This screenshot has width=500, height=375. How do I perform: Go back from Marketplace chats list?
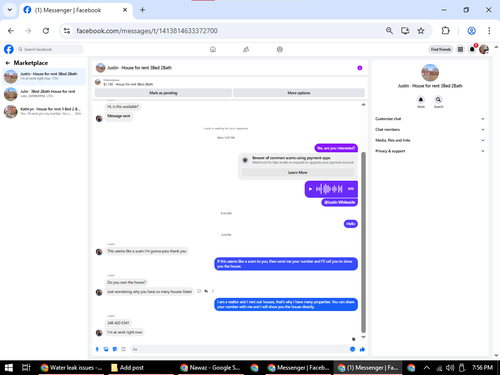pos(8,63)
